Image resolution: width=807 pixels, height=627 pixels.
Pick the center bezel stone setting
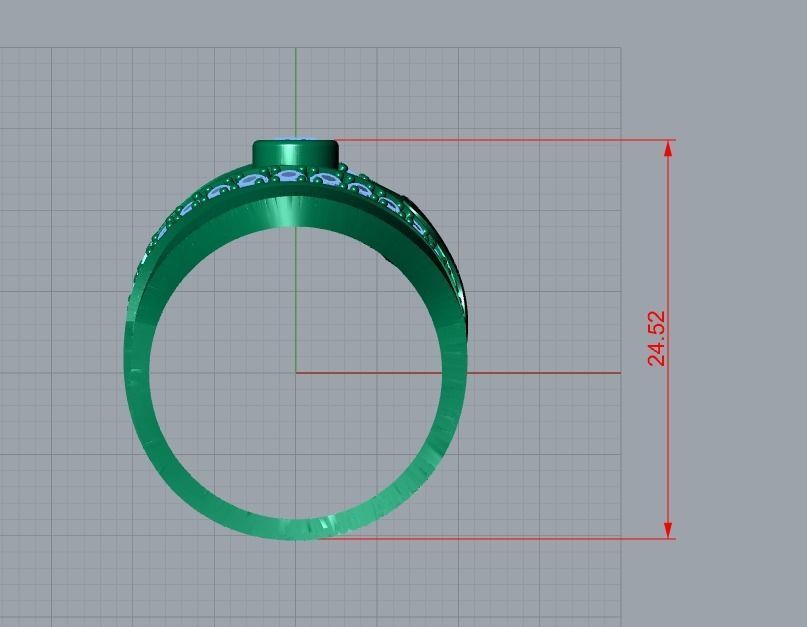pos(296,151)
